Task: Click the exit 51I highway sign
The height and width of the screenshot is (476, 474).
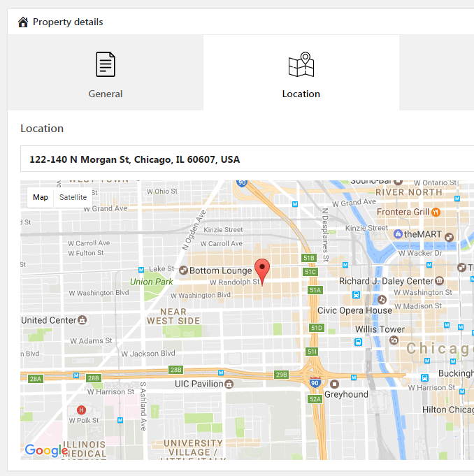Action: [x=312, y=352]
